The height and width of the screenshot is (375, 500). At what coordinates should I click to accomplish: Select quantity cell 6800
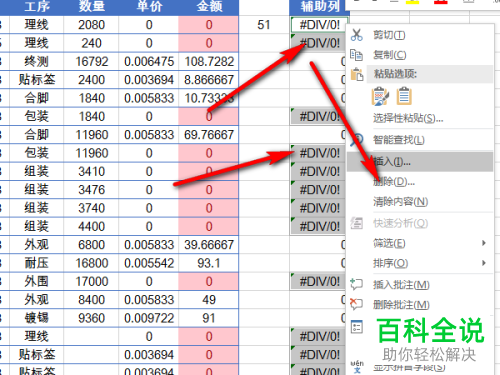pos(91,245)
